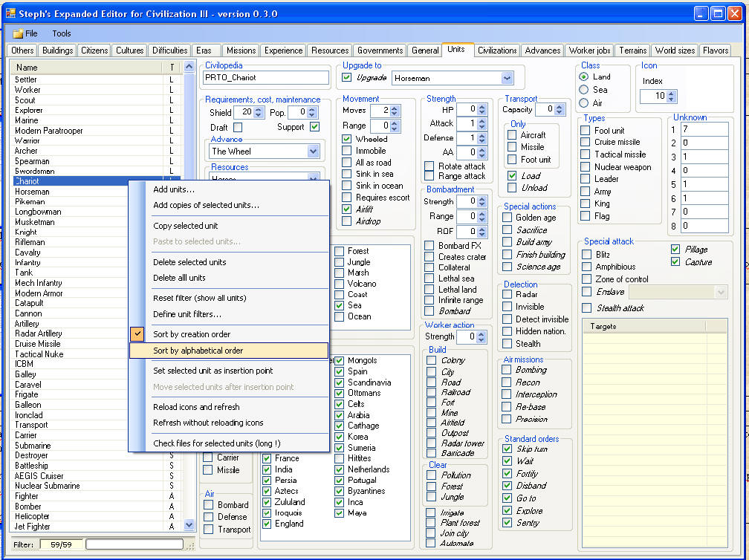Open the Advance dropdown showing The Wheel

pos(313,152)
